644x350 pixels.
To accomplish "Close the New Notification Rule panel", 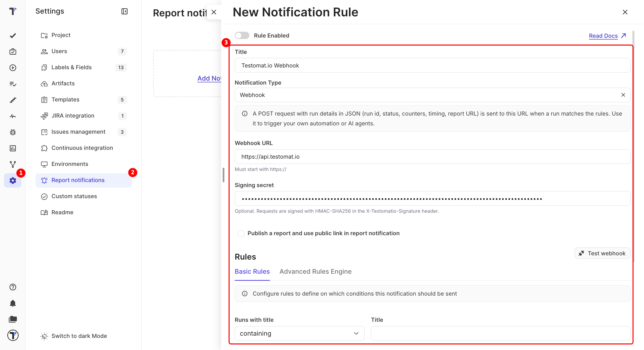I will [625, 12].
